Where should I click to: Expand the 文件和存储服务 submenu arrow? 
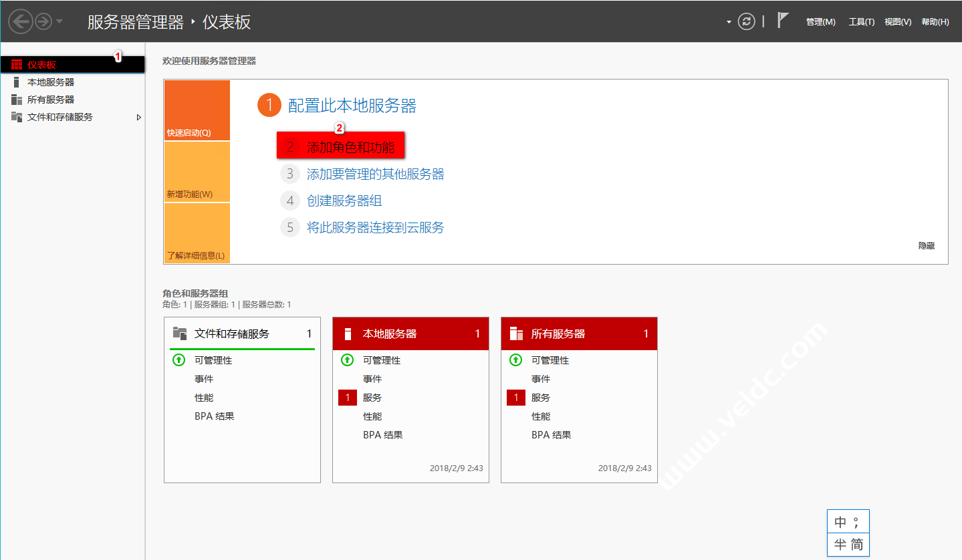pyautogui.click(x=138, y=117)
